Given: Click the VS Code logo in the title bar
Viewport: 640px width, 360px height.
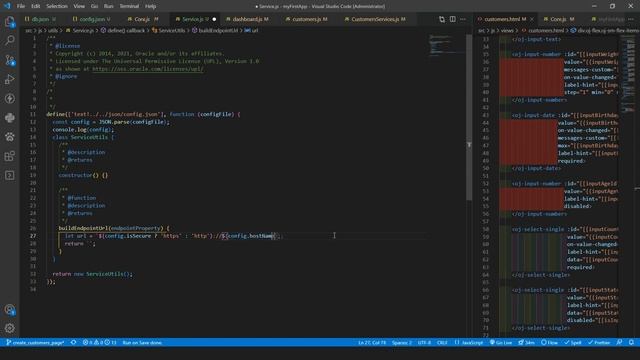Looking at the screenshot, I should (7, 6).
